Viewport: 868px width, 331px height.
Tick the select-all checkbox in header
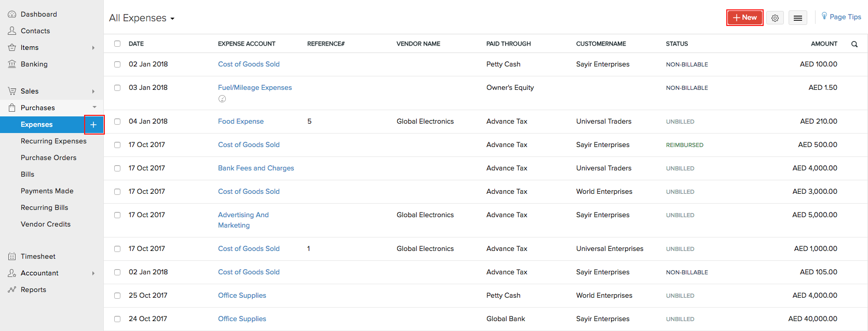pyautogui.click(x=117, y=44)
